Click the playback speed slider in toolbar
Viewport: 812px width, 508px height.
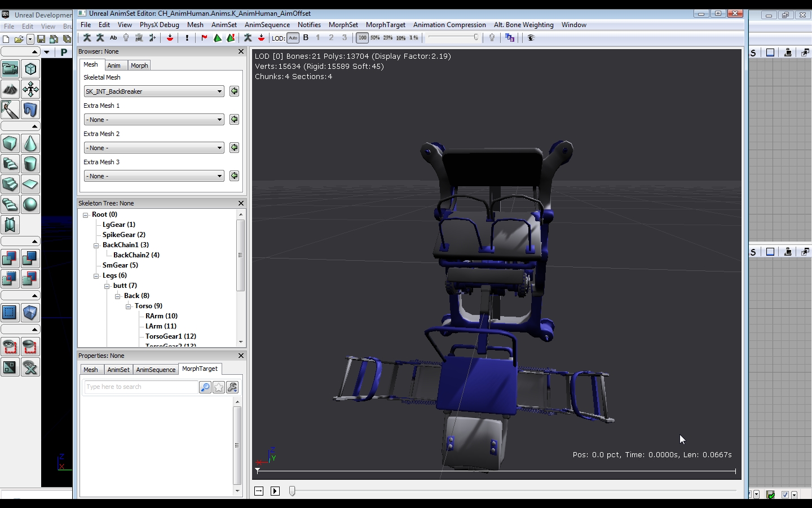click(x=453, y=38)
